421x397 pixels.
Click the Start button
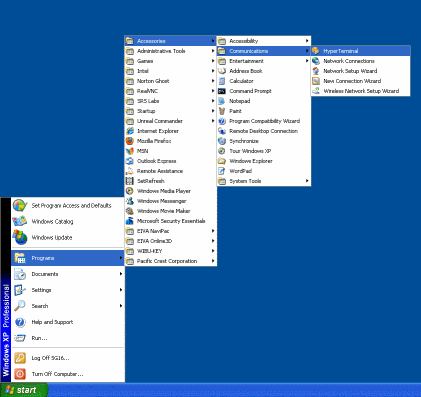24,390
